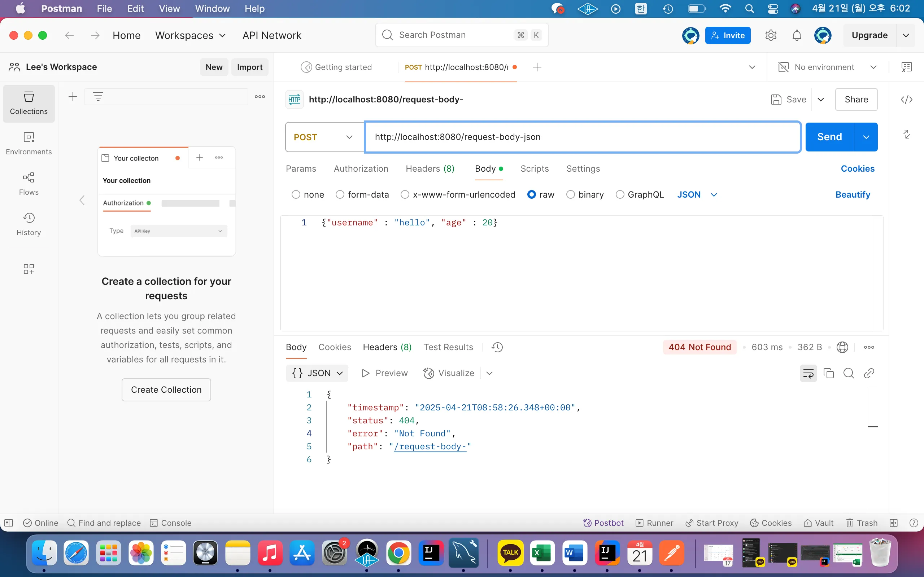Choose the none body type
924x577 pixels.
(296, 195)
